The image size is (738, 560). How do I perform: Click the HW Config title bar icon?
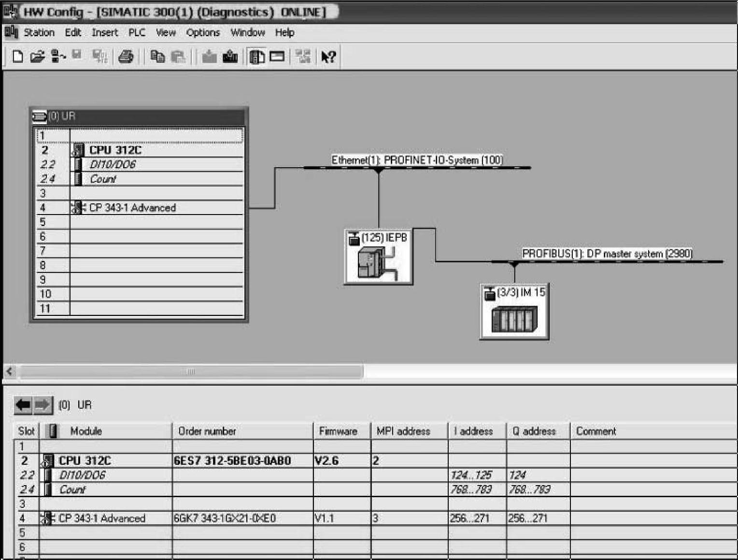click(x=10, y=11)
